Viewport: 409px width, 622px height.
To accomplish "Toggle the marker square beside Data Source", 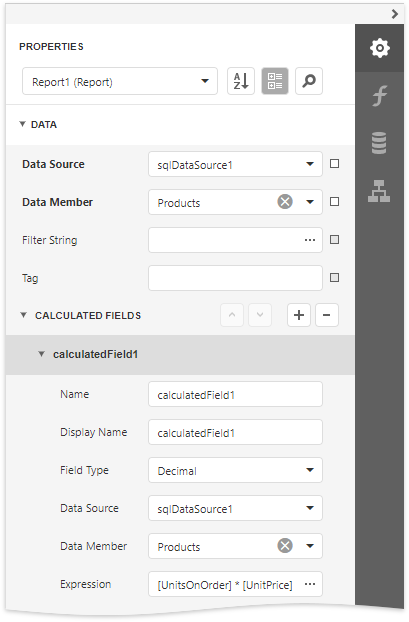I will pos(334,164).
